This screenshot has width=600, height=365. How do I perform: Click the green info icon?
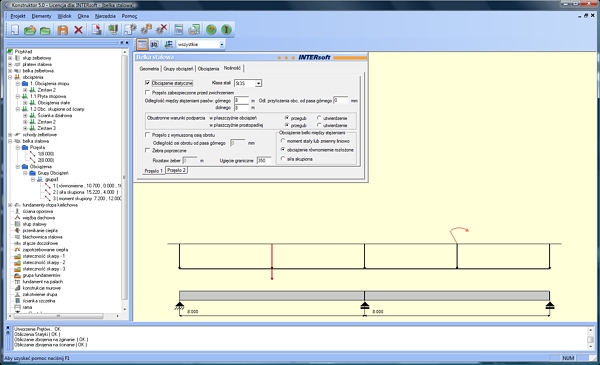click(x=227, y=29)
